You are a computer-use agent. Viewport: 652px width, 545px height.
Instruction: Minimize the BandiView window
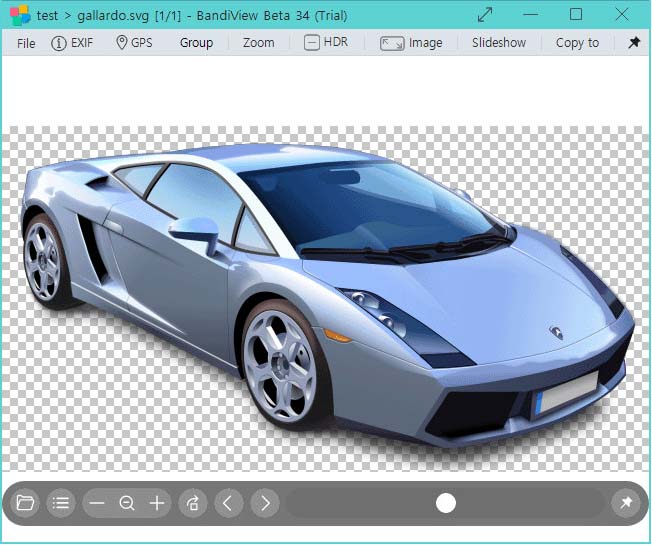point(530,15)
